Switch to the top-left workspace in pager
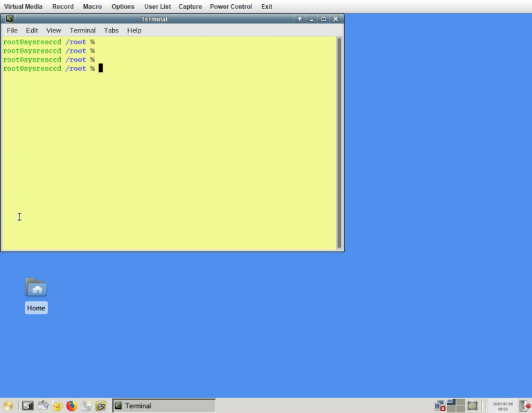 click(x=451, y=402)
